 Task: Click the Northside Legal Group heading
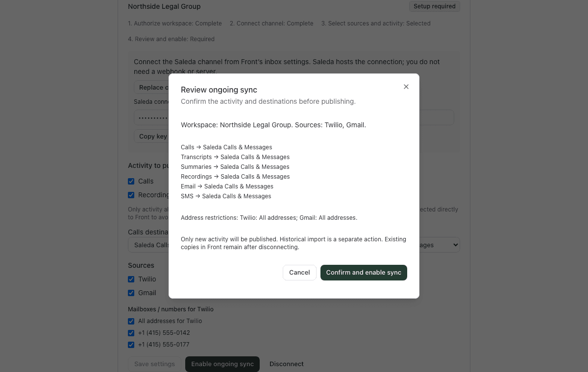click(164, 6)
